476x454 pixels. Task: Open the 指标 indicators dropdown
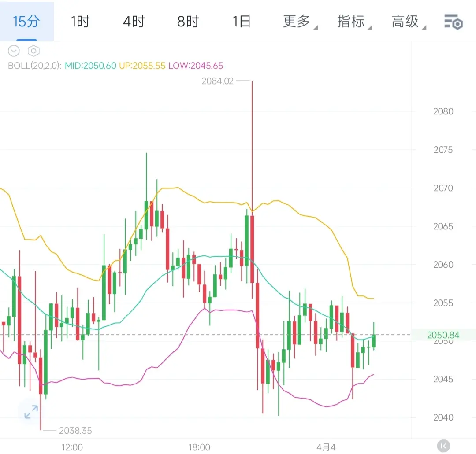(354, 22)
